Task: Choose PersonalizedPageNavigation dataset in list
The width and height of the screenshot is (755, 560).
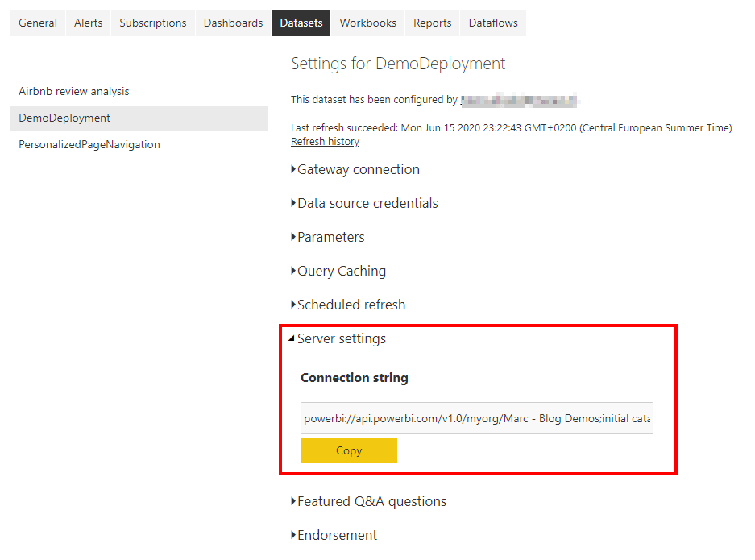Action: [89, 144]
